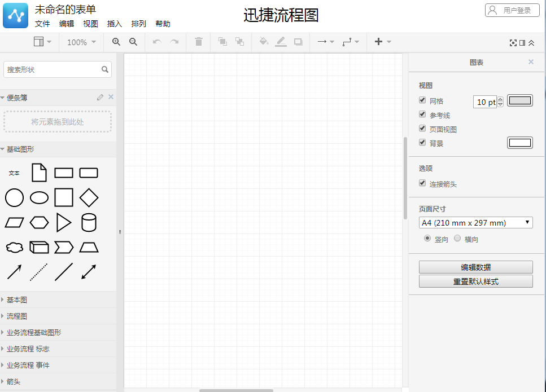Disable the 参考线 guides checkbox

coord(422,114)
